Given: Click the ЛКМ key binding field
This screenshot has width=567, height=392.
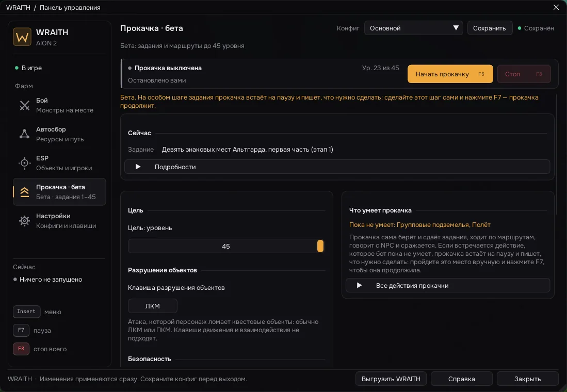Looking at the screenshot, I should pos(153,306).
